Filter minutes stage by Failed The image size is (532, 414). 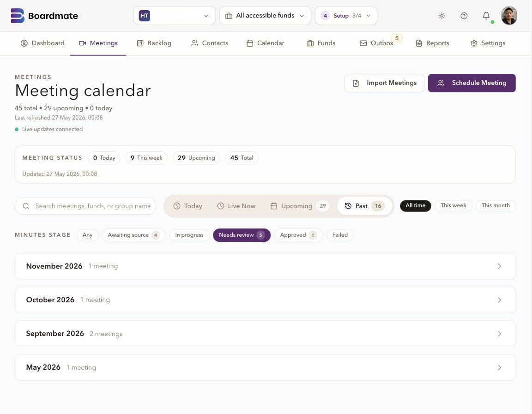(x=339, y=235)
